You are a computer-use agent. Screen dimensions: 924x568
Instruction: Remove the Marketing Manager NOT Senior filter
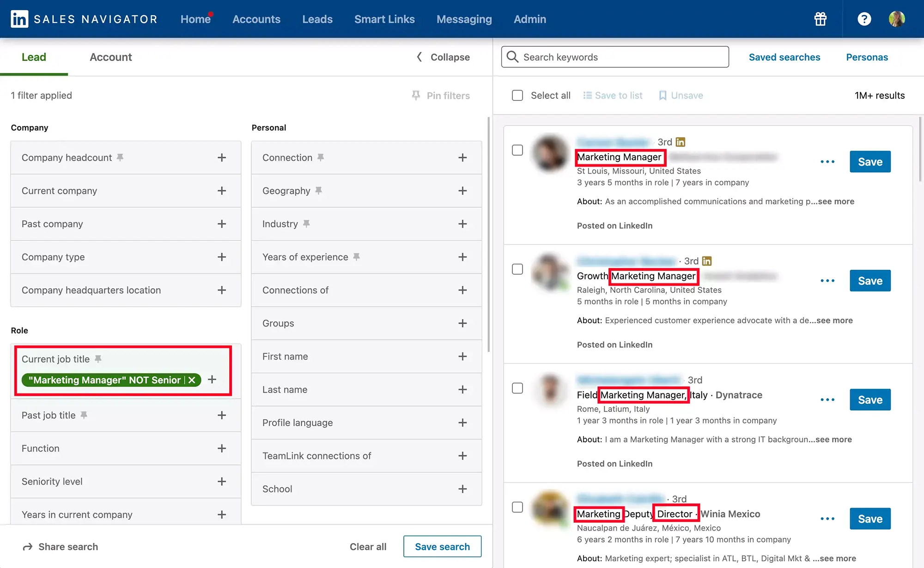coord(192,379)
